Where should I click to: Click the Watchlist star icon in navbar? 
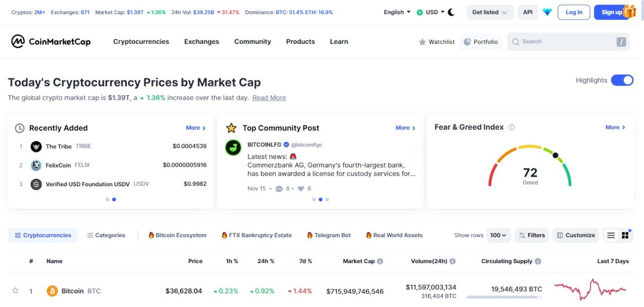(x=422, y=42)
